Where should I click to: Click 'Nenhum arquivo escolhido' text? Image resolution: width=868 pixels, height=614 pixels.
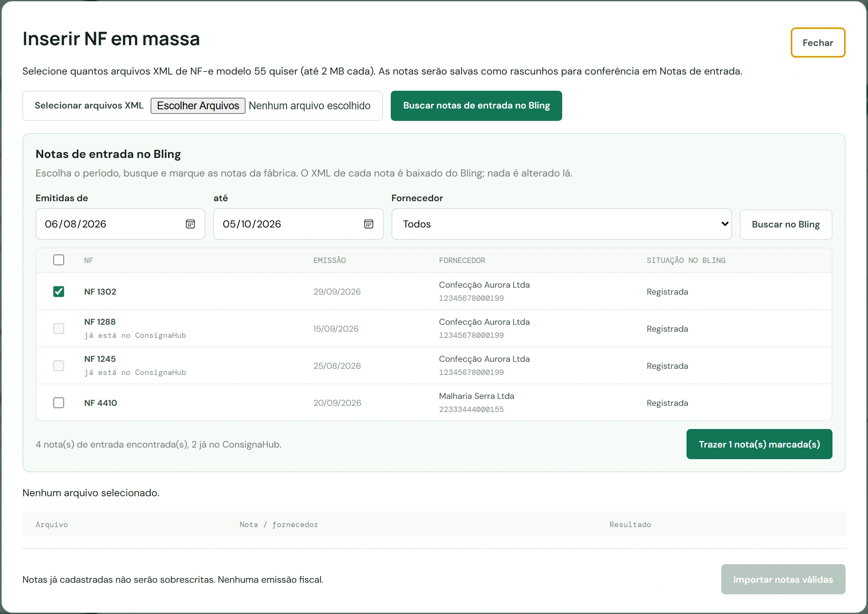tap(310, 105)
